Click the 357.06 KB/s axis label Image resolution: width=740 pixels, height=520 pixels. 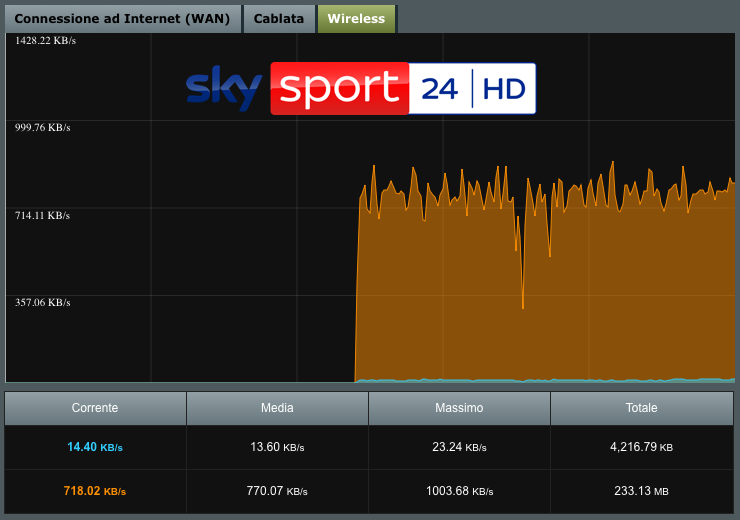tap(42, 302)
